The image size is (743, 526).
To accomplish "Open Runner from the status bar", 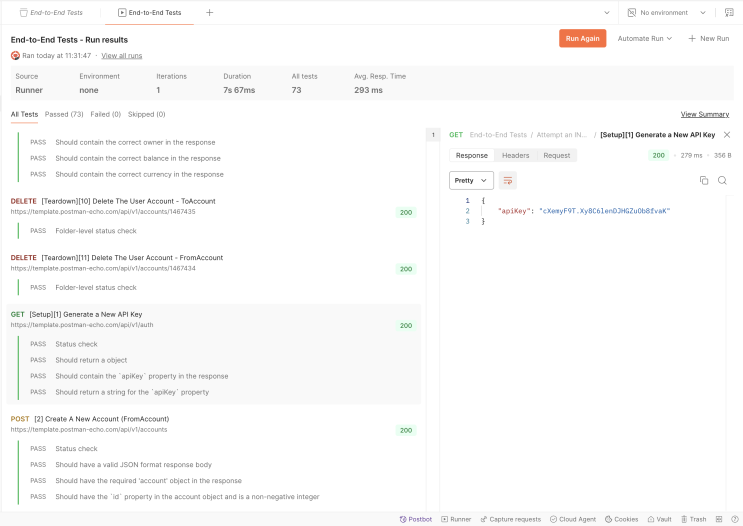I will point(456,519).
